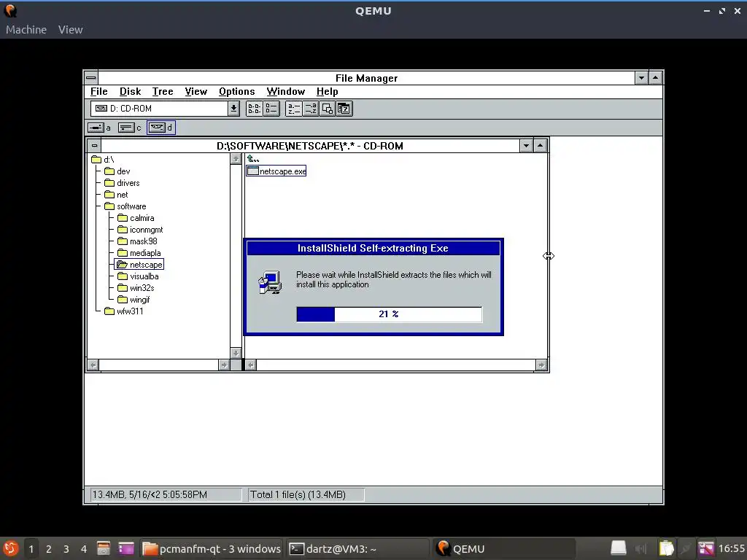747x560 pixels.
Task: Show all file details view
Action: tap(271, 109)
